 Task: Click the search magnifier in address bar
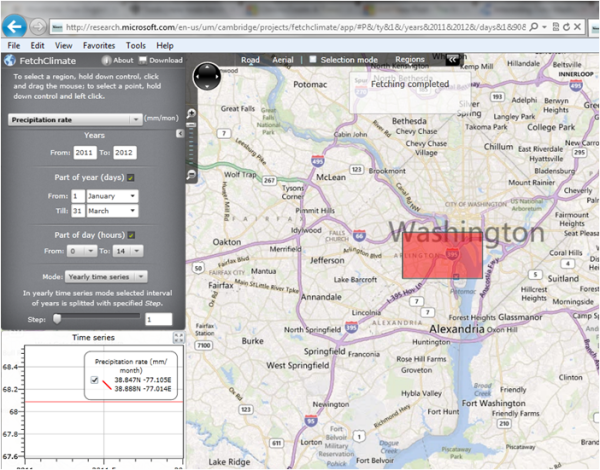click(533, 27)
